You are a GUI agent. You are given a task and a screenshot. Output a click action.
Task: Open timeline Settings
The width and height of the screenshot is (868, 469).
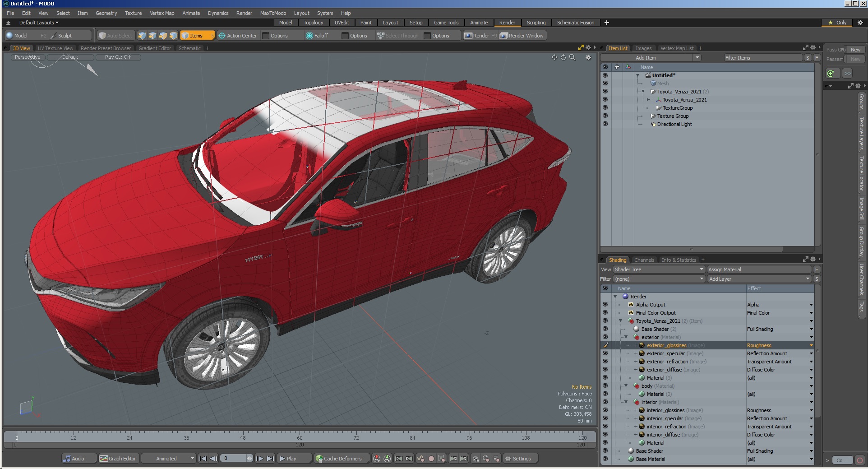point(520,459)
